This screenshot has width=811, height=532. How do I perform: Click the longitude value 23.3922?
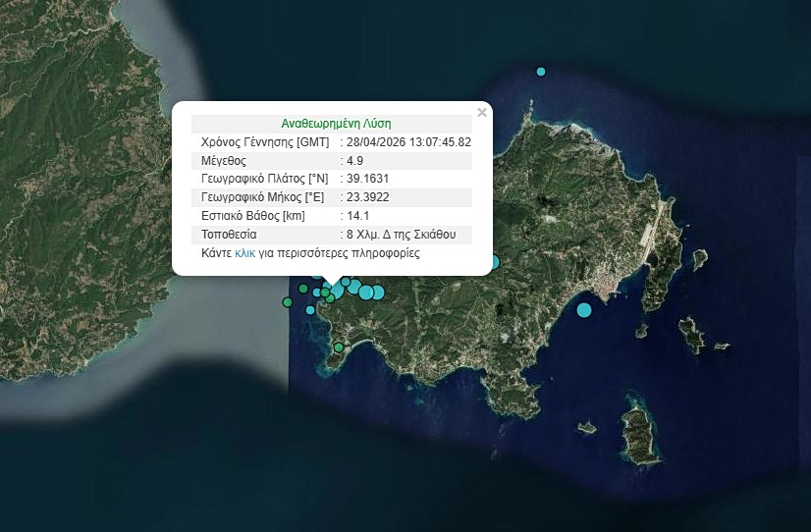(x=368, y=198)
